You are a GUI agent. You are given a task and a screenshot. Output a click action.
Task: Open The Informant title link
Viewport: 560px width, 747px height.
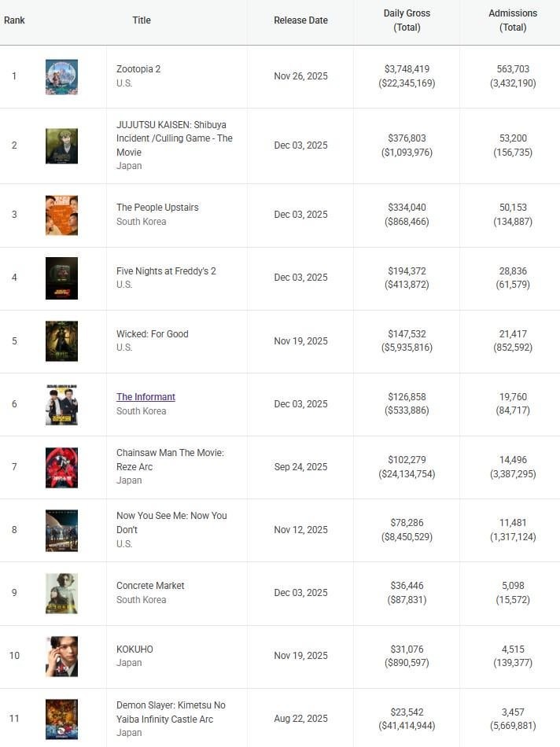pos(146,397)
